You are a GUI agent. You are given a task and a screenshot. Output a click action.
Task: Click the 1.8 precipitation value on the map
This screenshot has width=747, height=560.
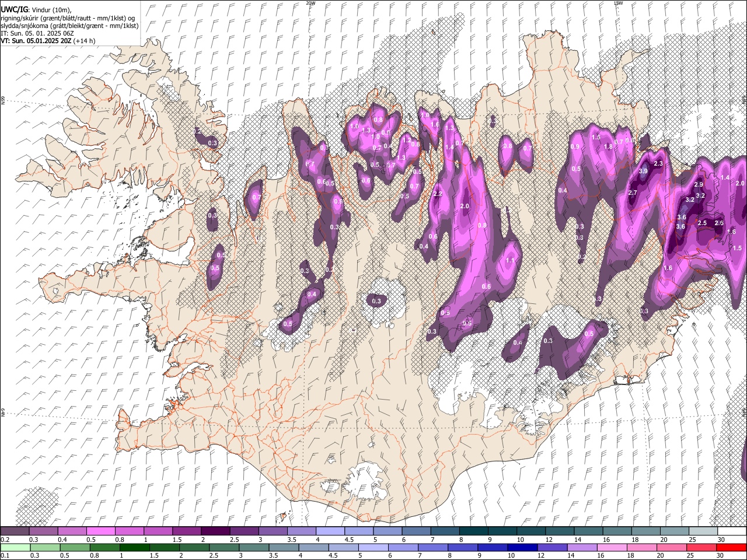pyautogui.click(x=608, y=147)
